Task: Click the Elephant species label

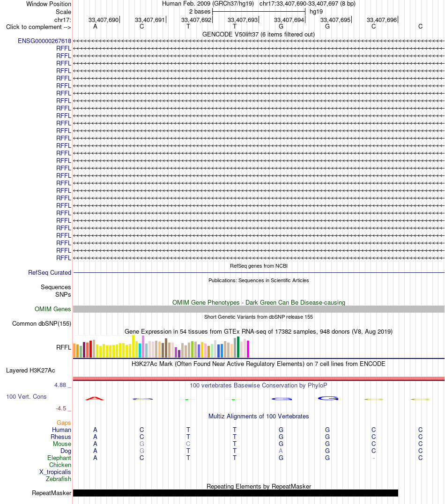Action: 59,458
